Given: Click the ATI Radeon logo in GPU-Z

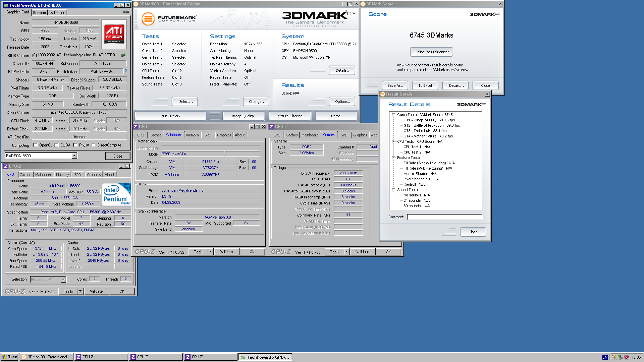Looking at the screenshot, I should pyautogui.click(x=114, y=34).
